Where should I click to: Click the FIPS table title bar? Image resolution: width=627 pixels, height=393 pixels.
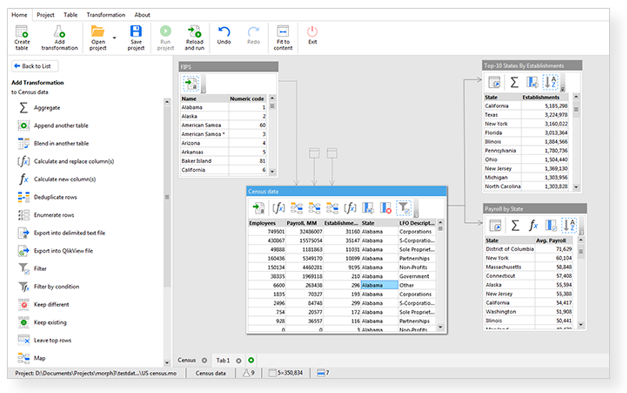click(228, 67)
